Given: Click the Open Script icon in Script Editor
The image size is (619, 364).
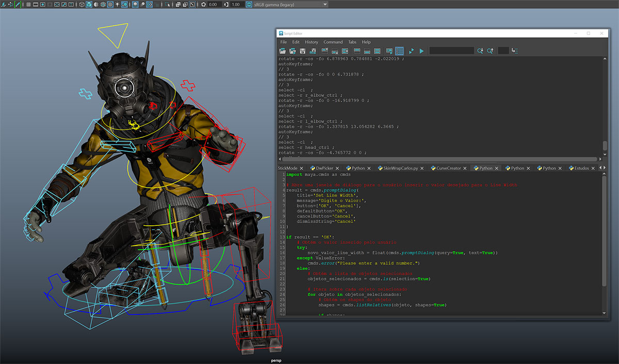Looking at the screenshot, I should pyautogui.click(x=283, y=51).
